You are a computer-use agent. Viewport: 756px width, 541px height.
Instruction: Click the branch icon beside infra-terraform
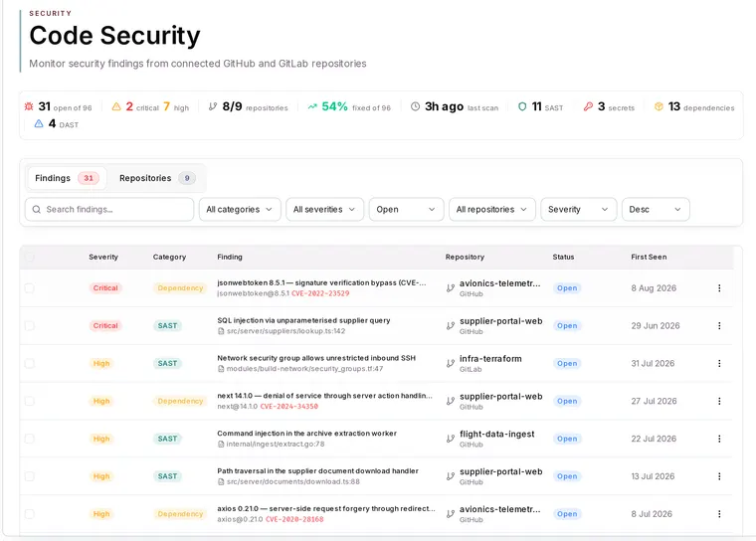pos(451,364)
